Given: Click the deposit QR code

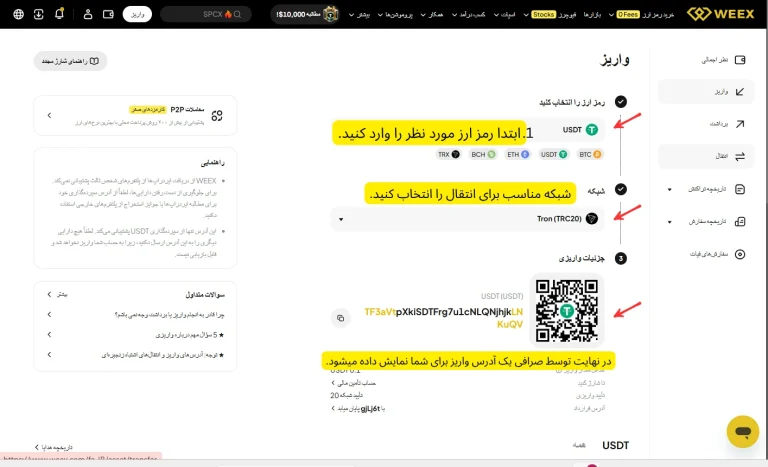Looking at the screenshot, I should coord(567,310).
